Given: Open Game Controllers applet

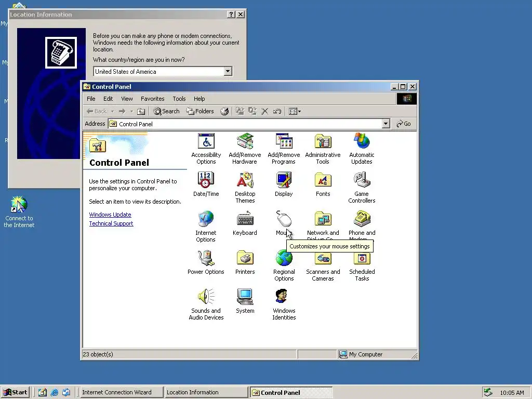Looking at the screenshot, I should pyautogui.click(x=362, y=188).
